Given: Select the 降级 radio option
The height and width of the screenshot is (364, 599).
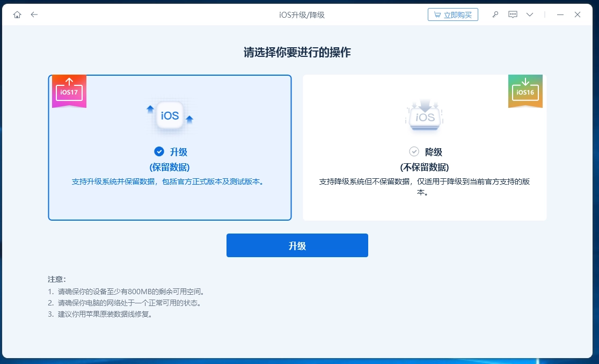Looking at the screenshot, I should 414,151.
